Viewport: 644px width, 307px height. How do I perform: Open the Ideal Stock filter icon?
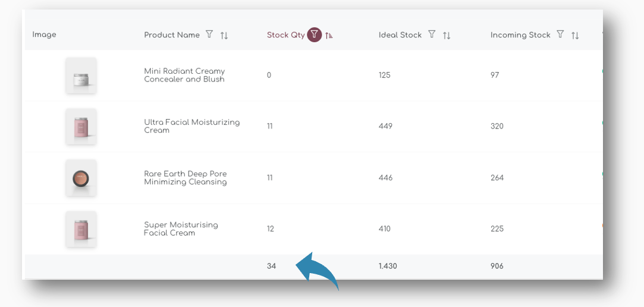(x=432, y=35)
